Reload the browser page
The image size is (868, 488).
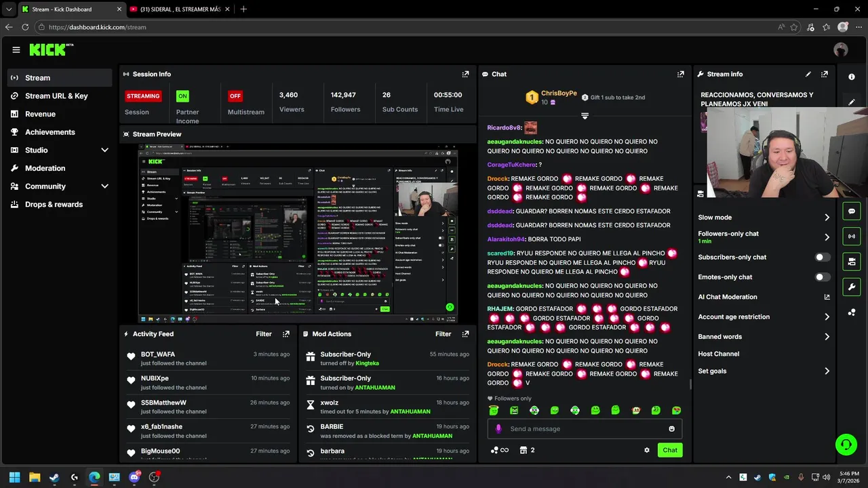click(25, 27)
